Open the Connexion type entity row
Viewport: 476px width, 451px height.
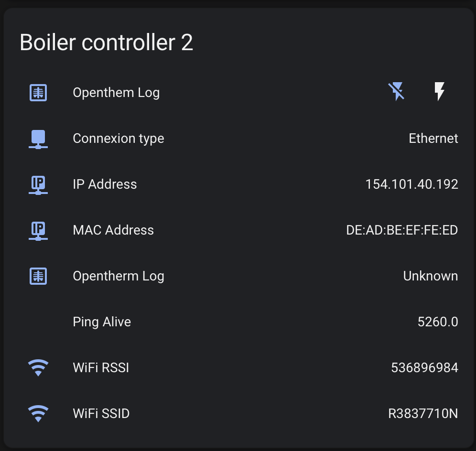[x=119, y=139]
